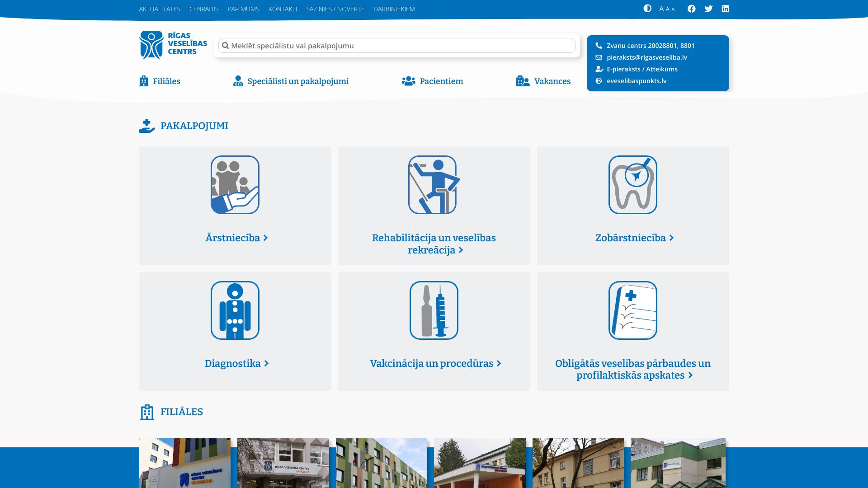Open the Zobārstniecība service link
The height and width of the screenshot is (488, 868).
[635, 238]
